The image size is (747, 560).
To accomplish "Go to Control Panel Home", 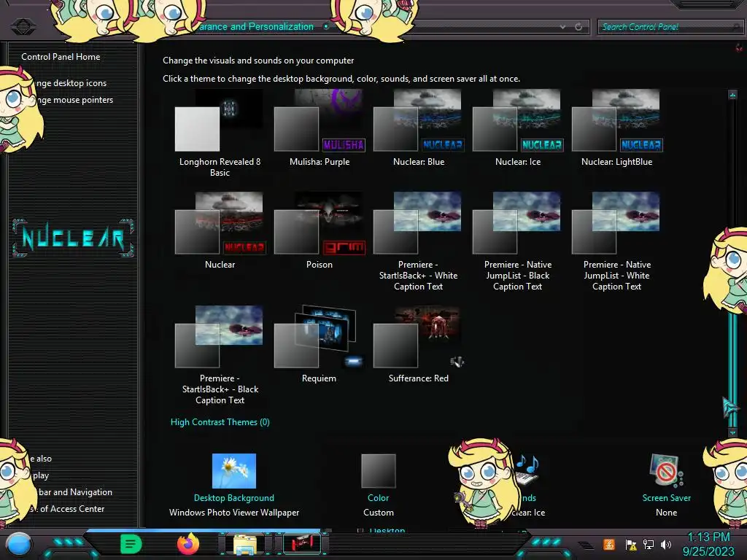I will [x=61, y=57].
